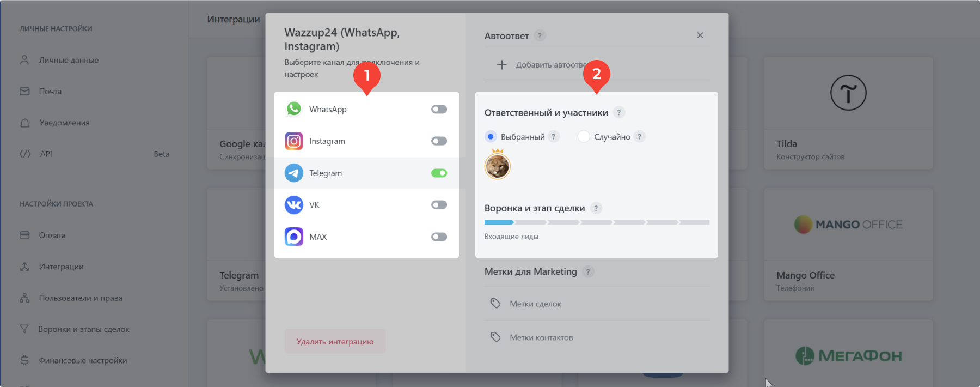980x387 pixels.
Task: Enable the MAX channel toggle
Action: (x=439, y=237)
